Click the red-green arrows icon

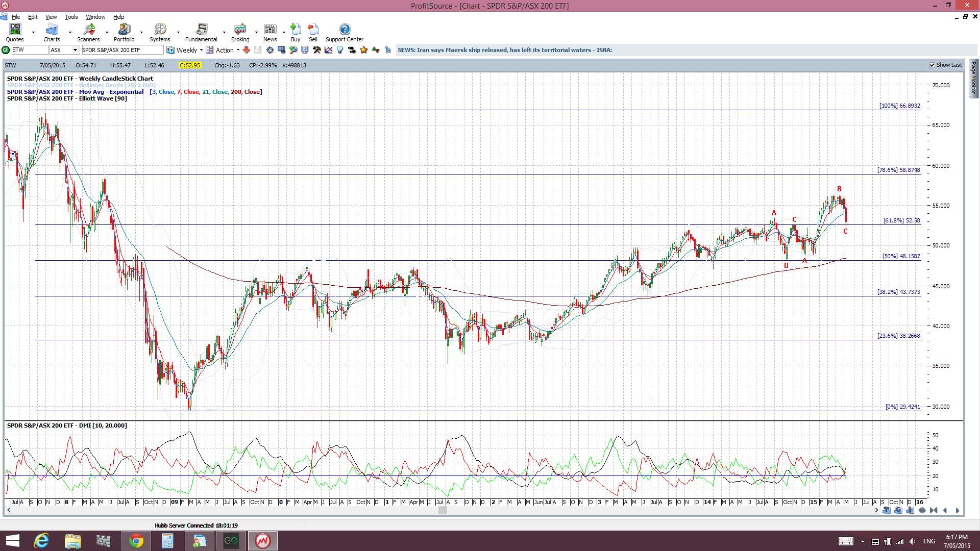(376, 50)
